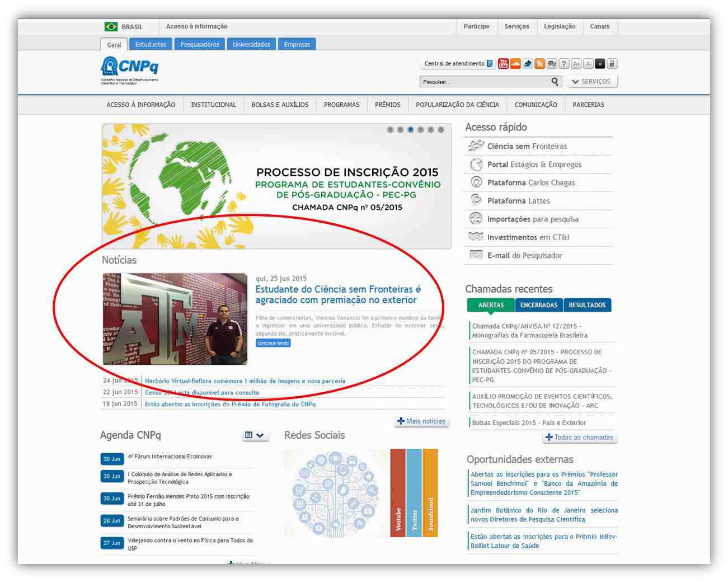The width and height of the screenshot is (728, 582).
Task: Select the sixth banner carousel dot
Action: [x=441, y=129]
